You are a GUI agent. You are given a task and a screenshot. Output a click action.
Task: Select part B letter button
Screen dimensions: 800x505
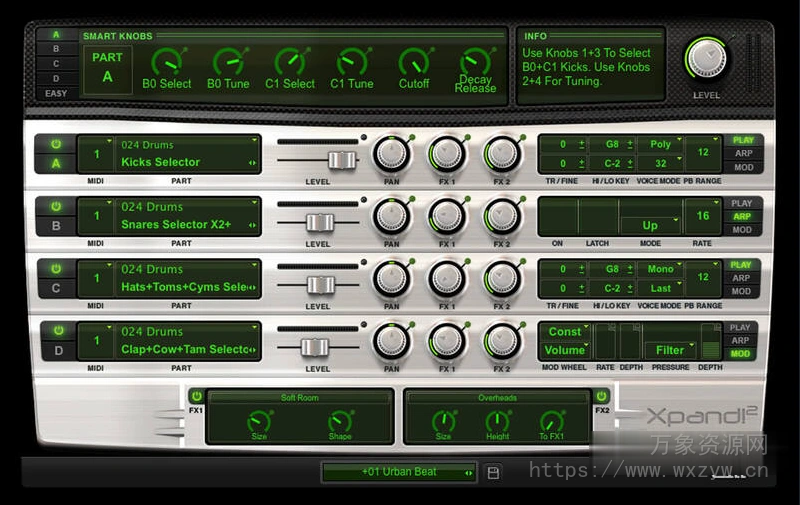tap(56, 225)
